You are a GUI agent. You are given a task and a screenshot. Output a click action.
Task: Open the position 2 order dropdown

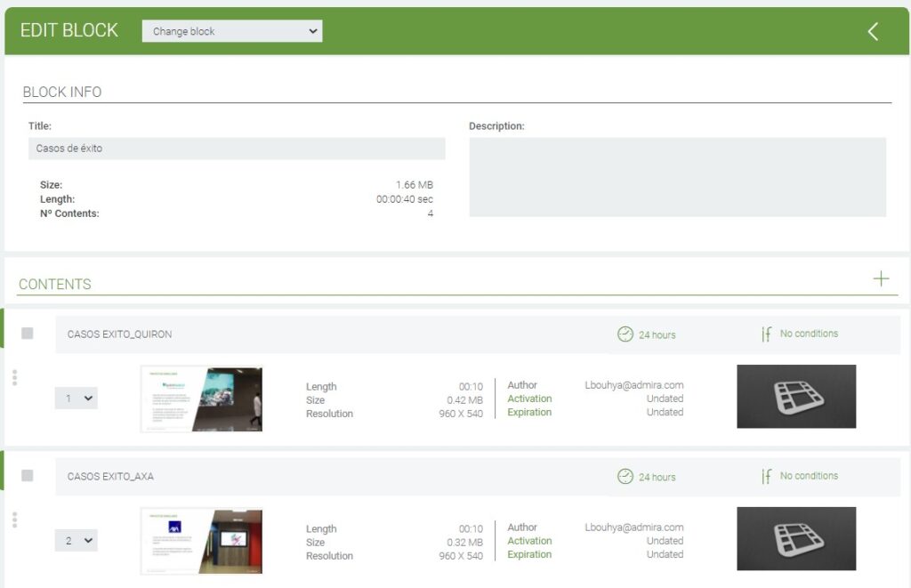77,541
